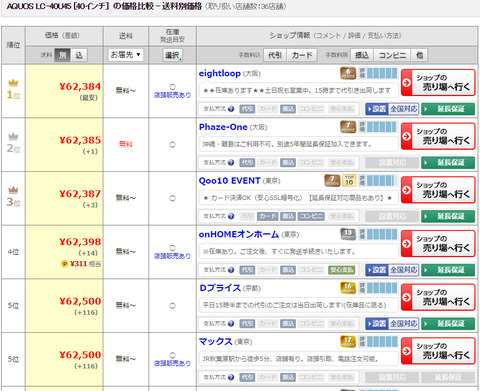
Task: Open the お届け先 delivery destination dropdown
Action: point(126,55)
